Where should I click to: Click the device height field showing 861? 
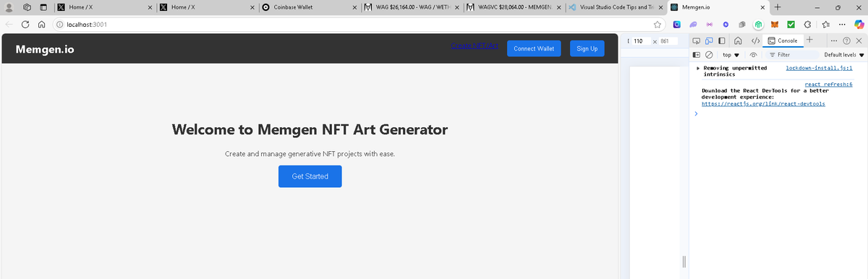(668, 41)
